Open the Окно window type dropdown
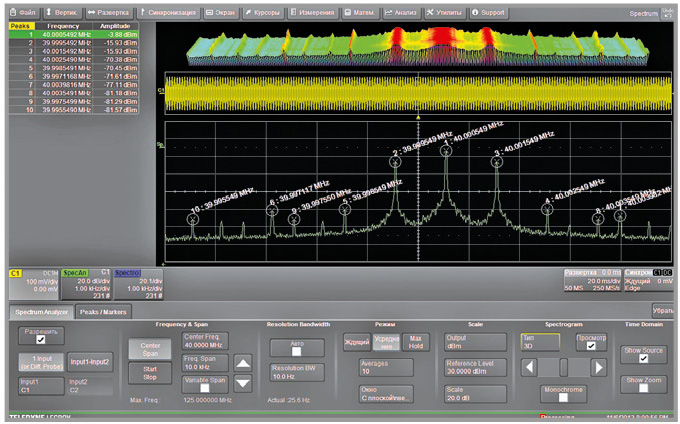680x424 pixels. [x=385, y=393]
